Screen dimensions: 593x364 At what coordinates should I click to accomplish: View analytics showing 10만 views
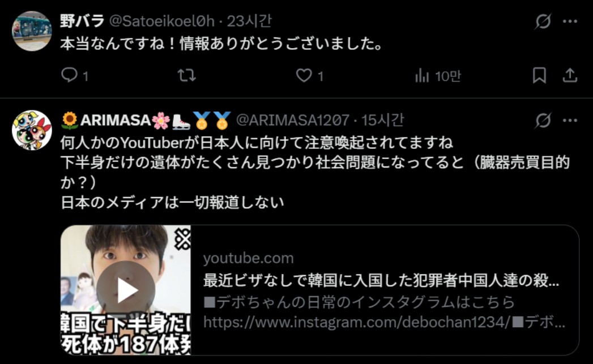(x=438, y=76)
